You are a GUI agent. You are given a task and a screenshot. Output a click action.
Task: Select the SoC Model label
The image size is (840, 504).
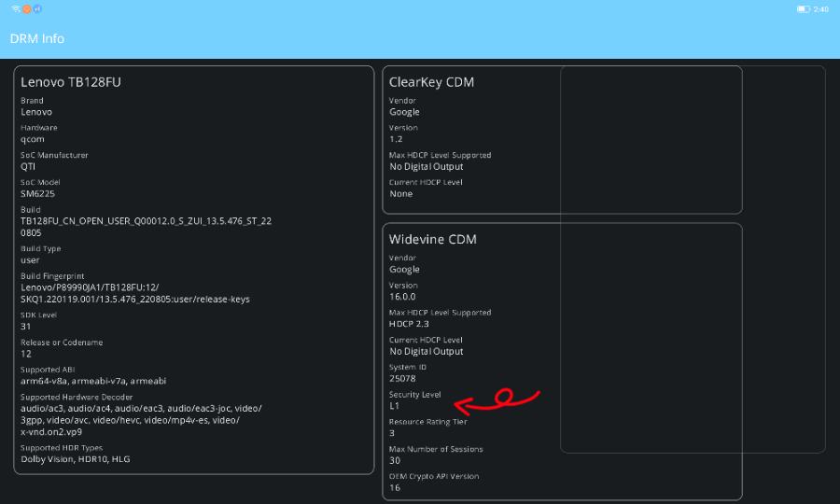(40, 182)
